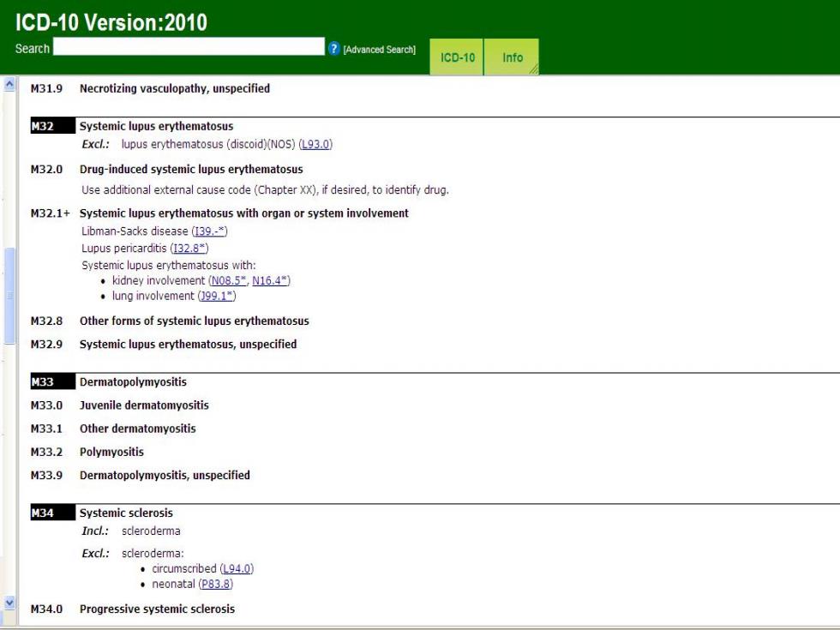Click the M33.9 code label

click(x=46, y=475)
